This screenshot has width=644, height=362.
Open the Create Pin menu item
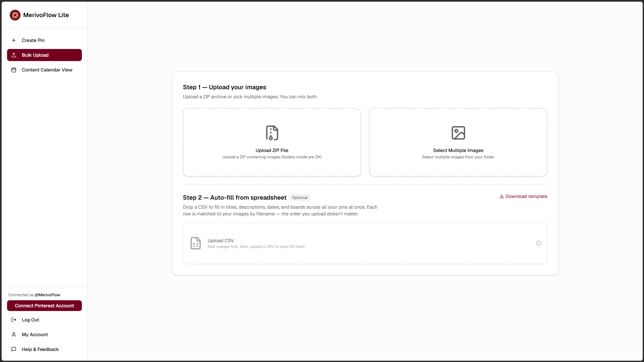pyautogui.click(x=44, y=40)
